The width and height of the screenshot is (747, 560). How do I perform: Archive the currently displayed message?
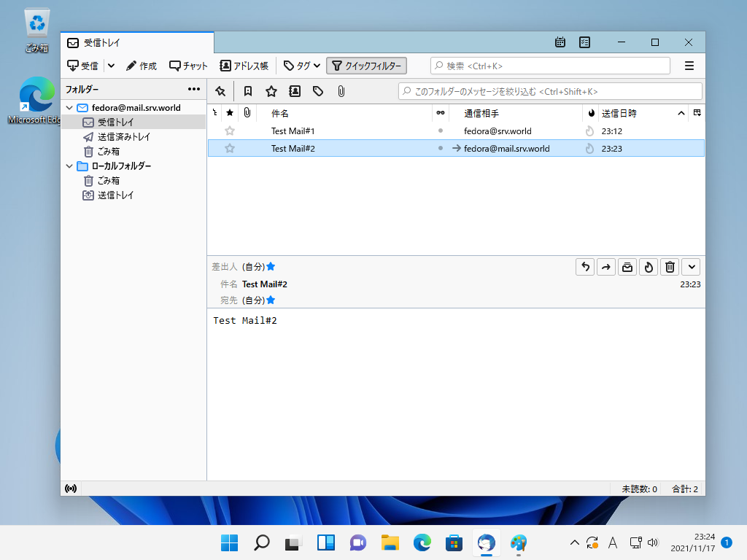tap(627, 267)
